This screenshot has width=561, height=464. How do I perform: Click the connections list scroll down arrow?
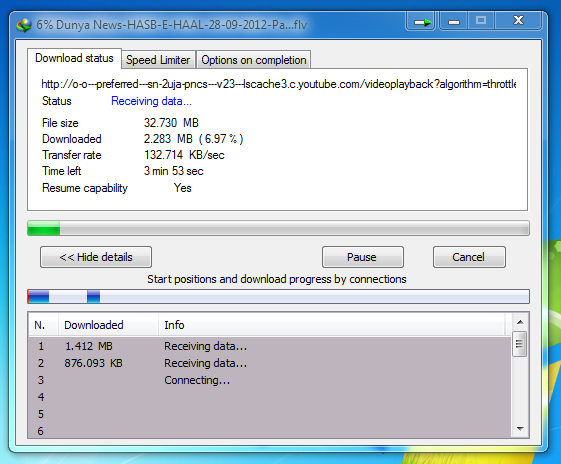pyautogui.click(x=520, y=428)
